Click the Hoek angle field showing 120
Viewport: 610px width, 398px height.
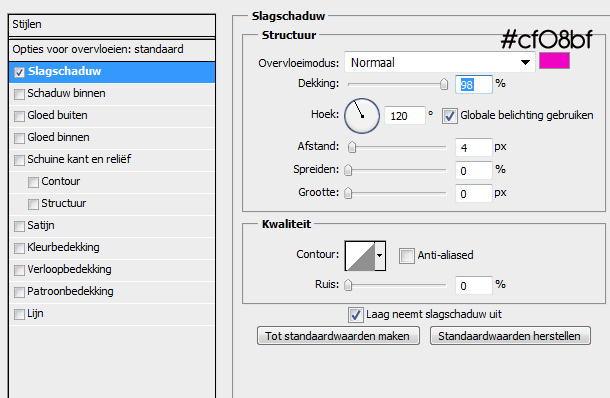click(405, 116)
